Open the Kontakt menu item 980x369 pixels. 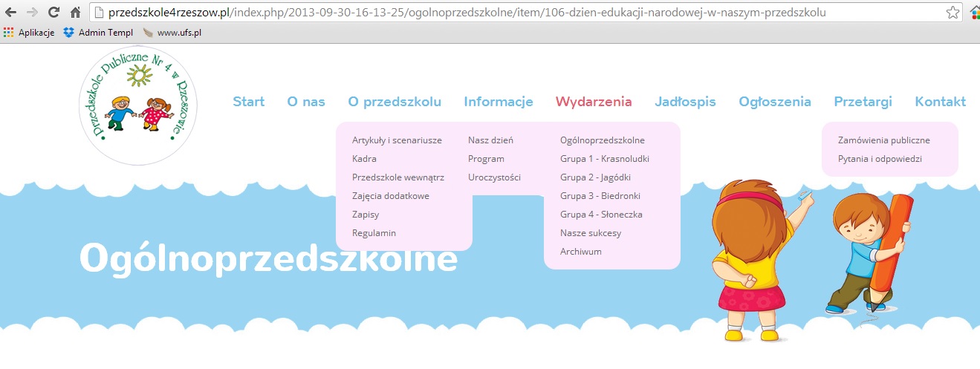pyautogui.click(x=941, y=102)
